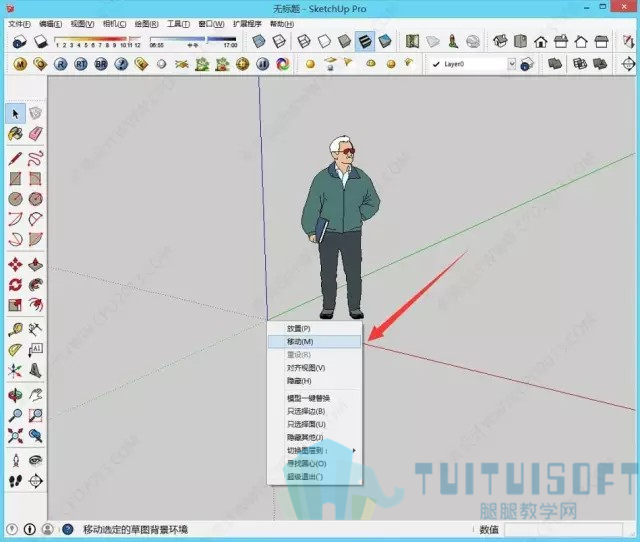Image resolution: width=640 pixels, height=542 pixels.
Task: Choose the Look Around eye tool
Action: [36, 460]
